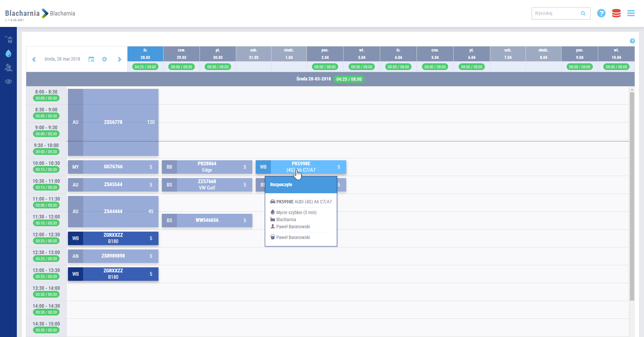Open the spray paint module in sidebar
Screen dimensions: 644x337
click(x=8, y=39)
